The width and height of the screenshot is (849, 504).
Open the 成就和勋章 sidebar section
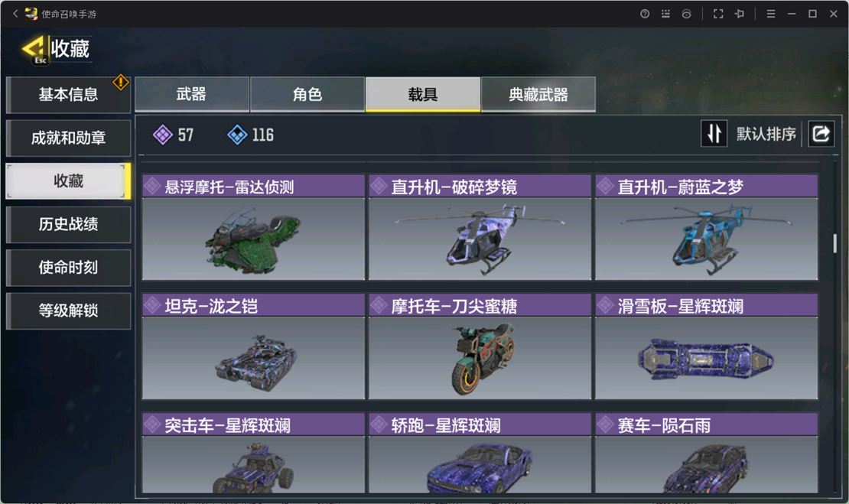pyautogui.click(x=68, y=138)
